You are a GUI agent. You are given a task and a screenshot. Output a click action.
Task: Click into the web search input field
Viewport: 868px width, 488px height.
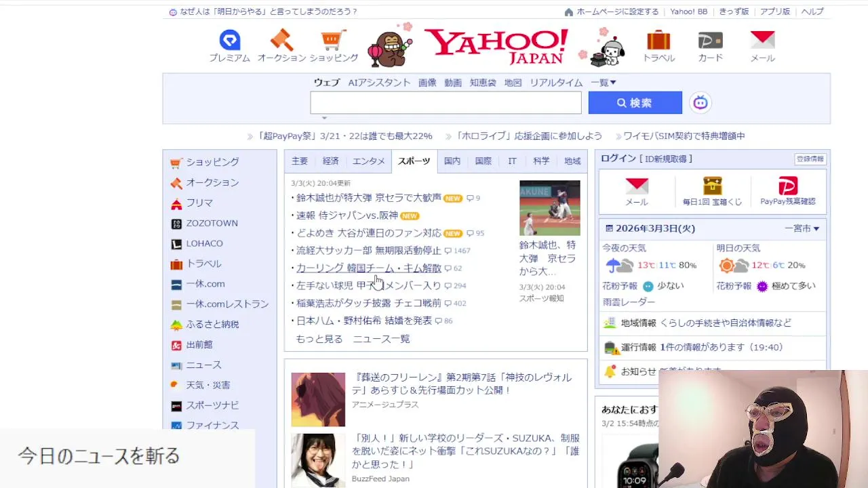coord(446,103)
